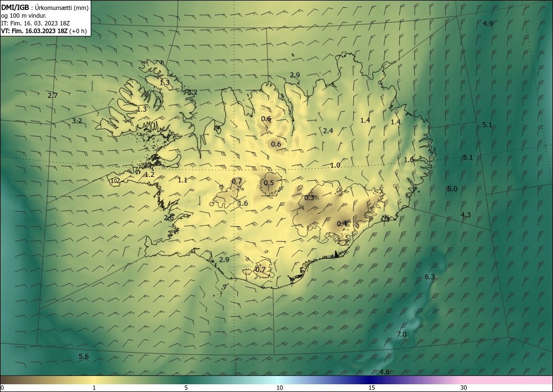
Task: Click the 2.4 value in north Iceland
Action: [328, 131]
